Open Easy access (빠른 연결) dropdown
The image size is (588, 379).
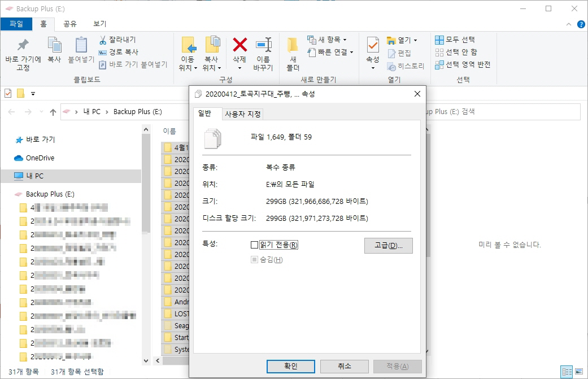pyautogui.click(x=330, y=52)
